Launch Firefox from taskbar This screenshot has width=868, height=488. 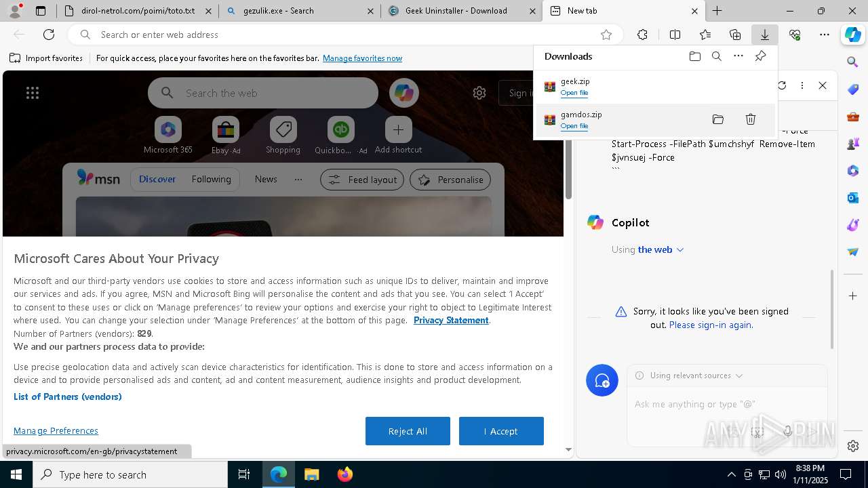(x=345, y=474)
